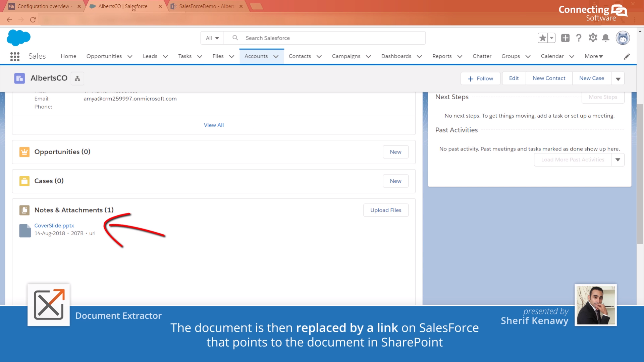Open the search scope All dropdown
Screen dimensions: 644x362
tap(212, 38)
